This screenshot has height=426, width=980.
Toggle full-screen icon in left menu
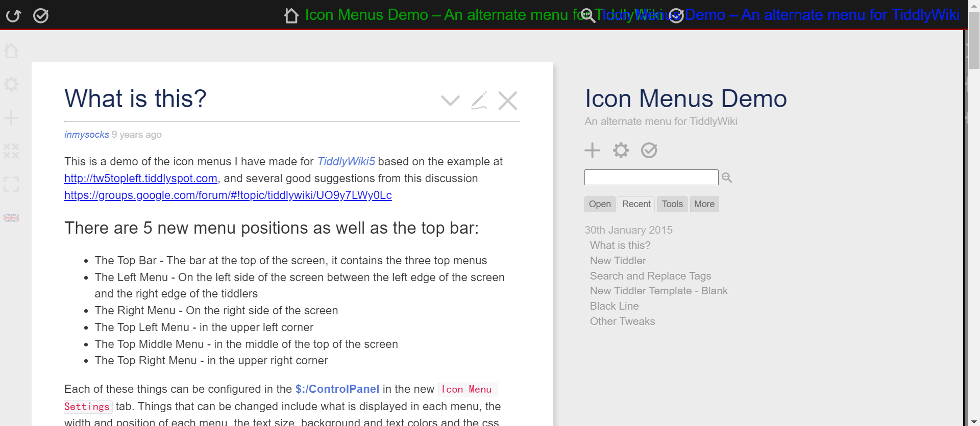11,184
